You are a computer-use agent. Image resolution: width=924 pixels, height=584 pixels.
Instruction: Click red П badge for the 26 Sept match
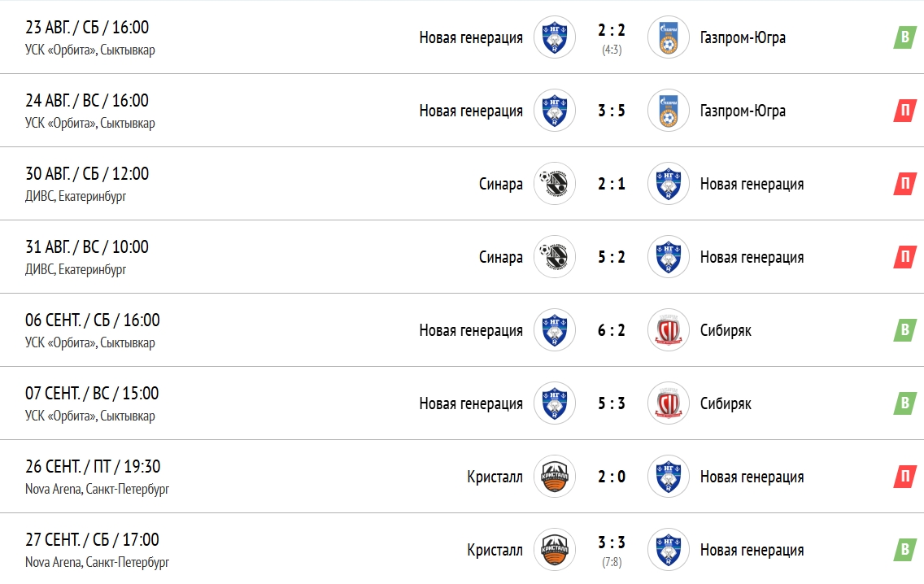click(x=904, y=477)
